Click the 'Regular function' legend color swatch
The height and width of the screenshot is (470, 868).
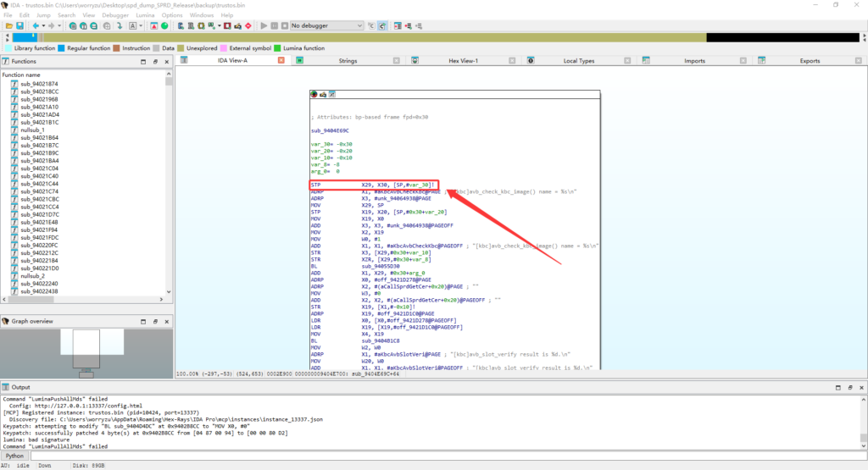(x=61, y=48)
